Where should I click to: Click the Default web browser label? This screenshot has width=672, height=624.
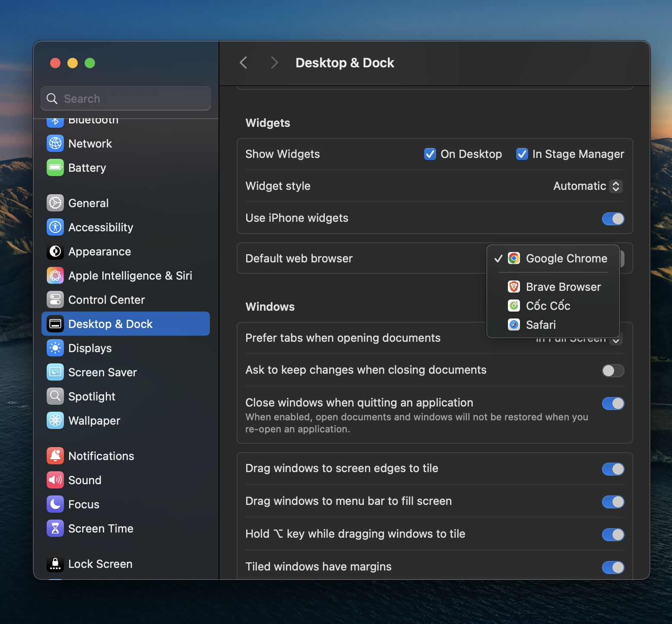[x=299, y=258]
